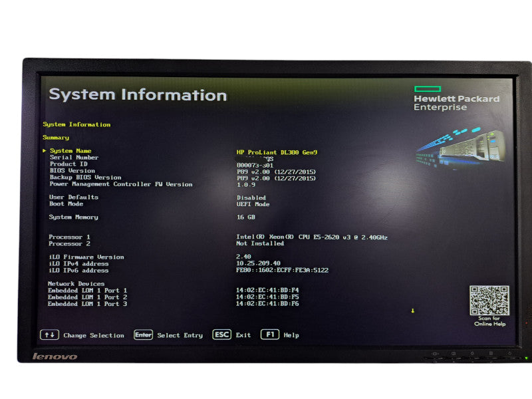Click the up/down arrows Change Selection key icon
The height and width of the screenshot is (399, 532).
[49, 335]
